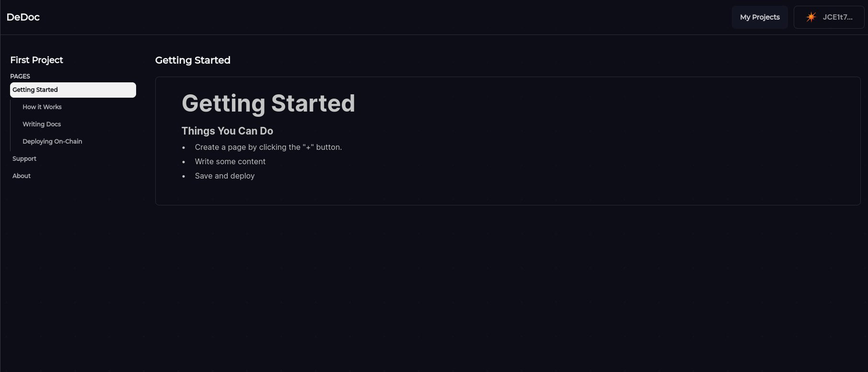This screenshot has height=372, width=868.
Task: Navigate to the Support page
Action: (x=24, y=159)
